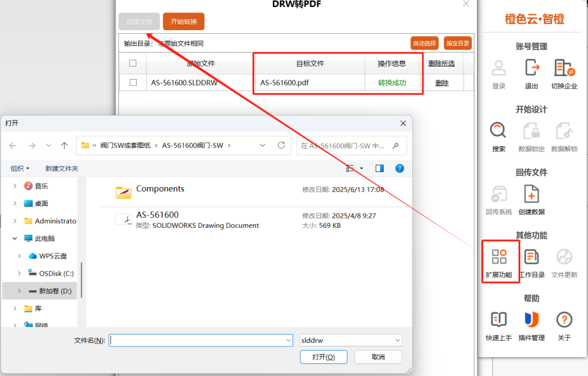This screenshot has height=376, width=588.
Task: Click the 选择文件 button
Action: pyautogui.click(x=139, y=21)
